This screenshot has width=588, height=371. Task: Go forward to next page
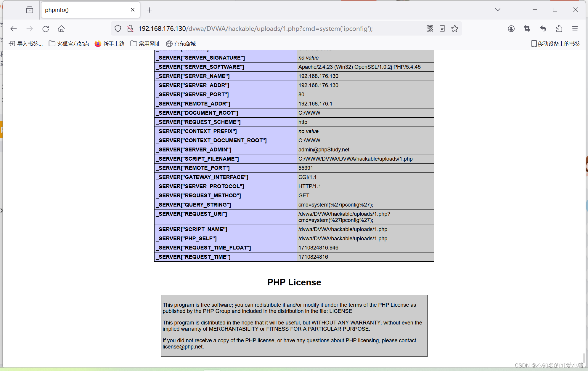click(30, 29)
